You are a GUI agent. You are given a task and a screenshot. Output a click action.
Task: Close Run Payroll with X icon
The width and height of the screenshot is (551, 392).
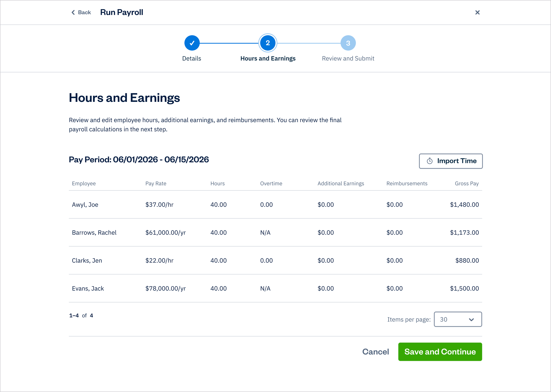click(x=477, y=12)
